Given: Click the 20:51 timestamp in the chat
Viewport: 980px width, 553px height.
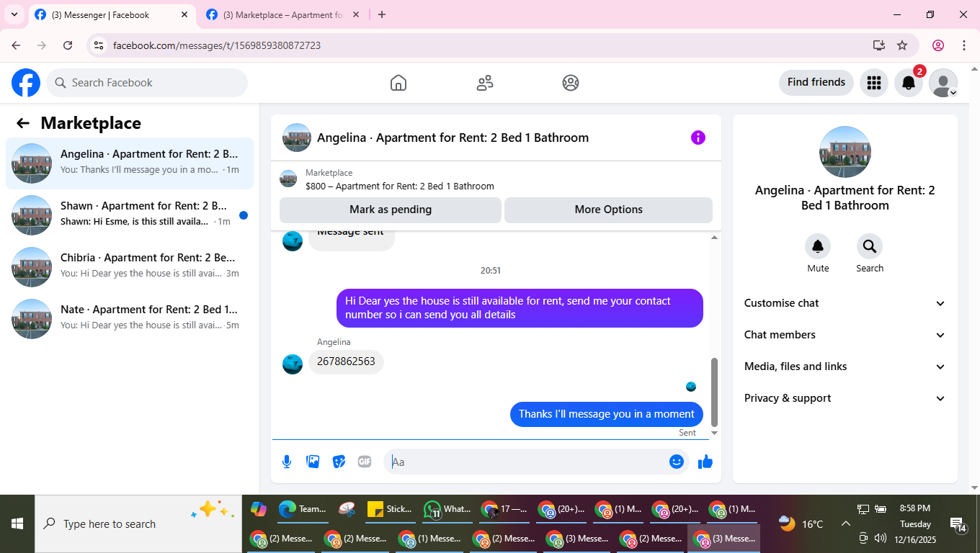Looking at the screenshot, I should tap(491, 271).
